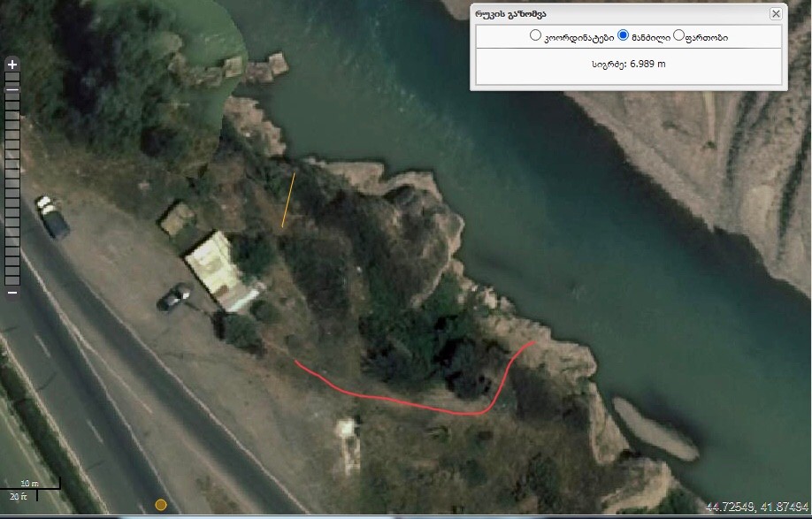The height and width of the screenshot is (519, 812).
Task: Click the zoom slider handle near the top
Action: pyautogui.click(x=12, y=89)
